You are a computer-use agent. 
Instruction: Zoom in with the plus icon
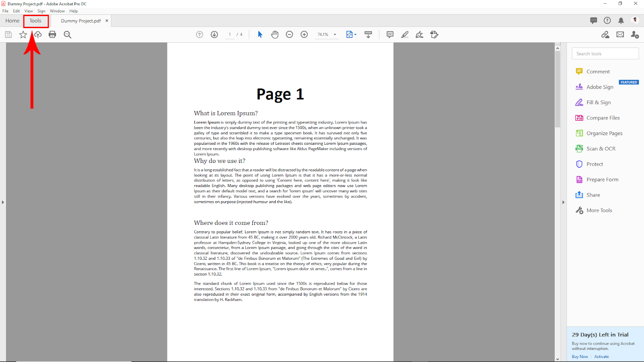click(304, 35)
